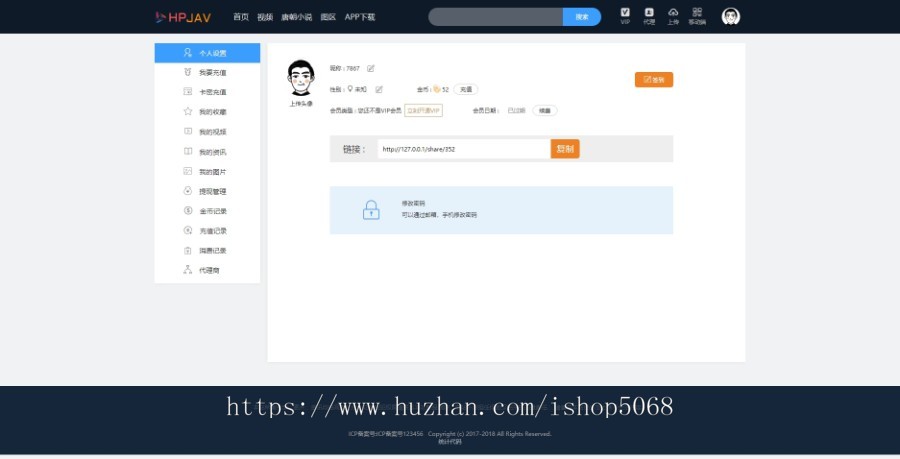This screenshot has width=900, height=459.
Task: Open 代理商 sidebar item
Action: coord(207,270)
